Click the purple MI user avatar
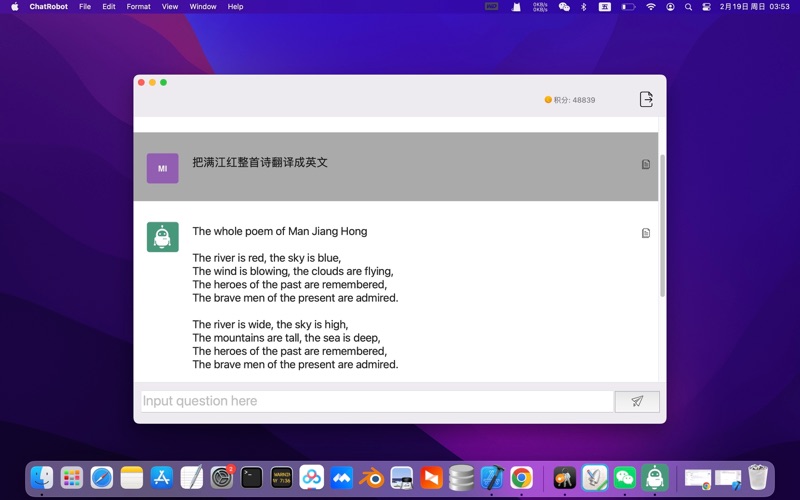Screen dimensions: 800x500 tap(163, 168)
